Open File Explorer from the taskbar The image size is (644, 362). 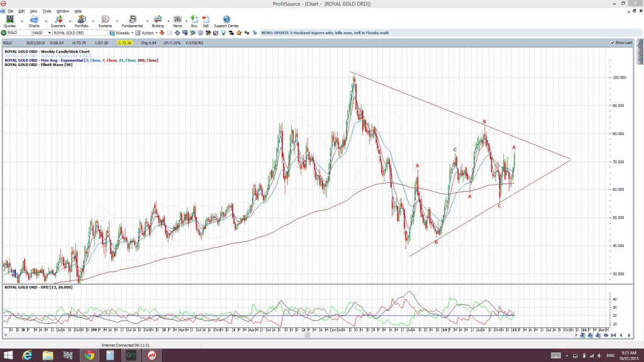point(48,356)
